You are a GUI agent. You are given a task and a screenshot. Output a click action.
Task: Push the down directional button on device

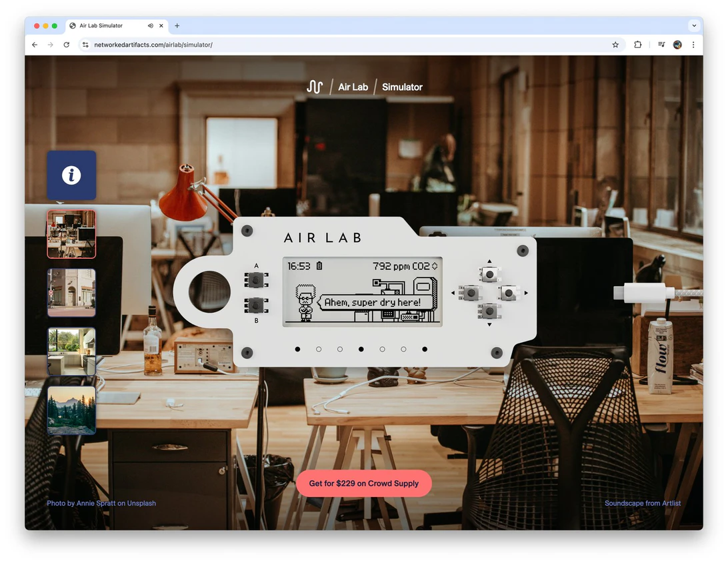coord(489,312)
